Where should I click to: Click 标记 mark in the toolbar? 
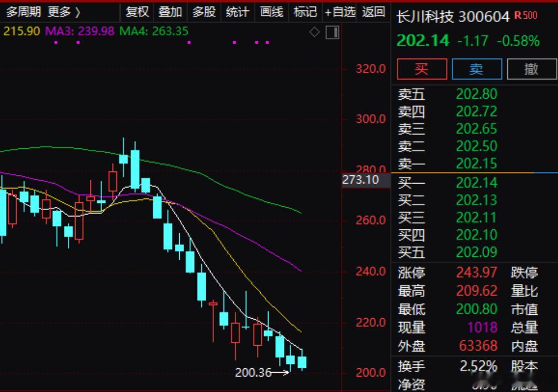click(x=305, y=12)
